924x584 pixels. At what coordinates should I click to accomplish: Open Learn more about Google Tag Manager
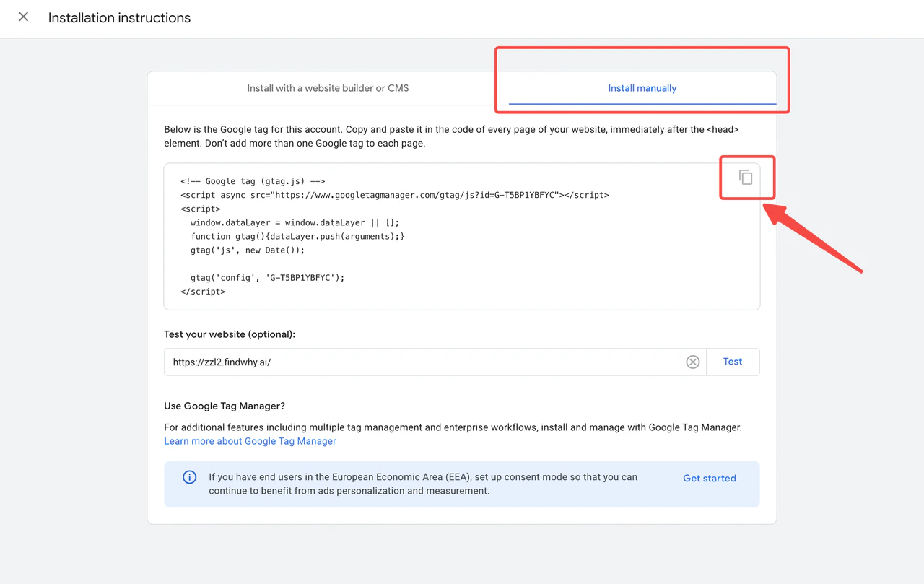coord(250,441)
